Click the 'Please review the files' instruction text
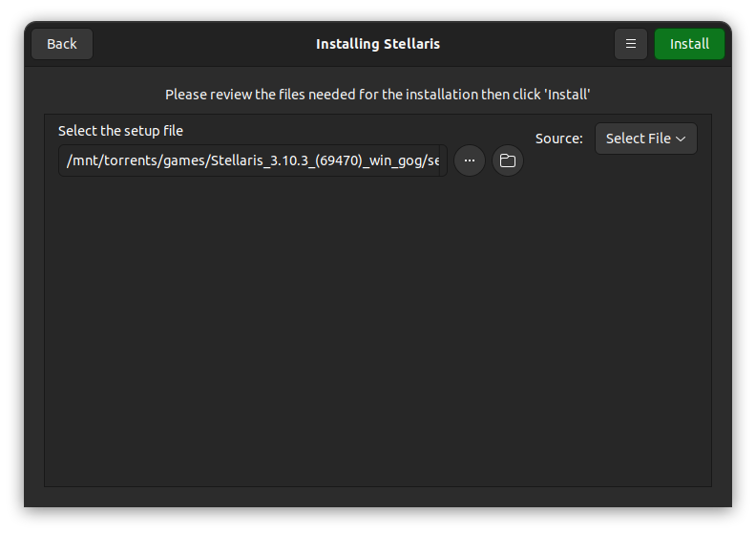The width and height of the screenshot is (756, 534). [x=377, y=94]
